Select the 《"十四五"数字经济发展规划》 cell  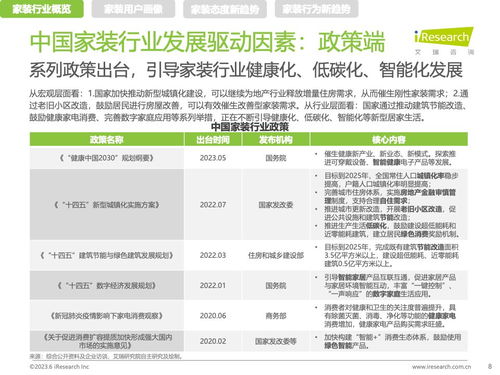107,285
